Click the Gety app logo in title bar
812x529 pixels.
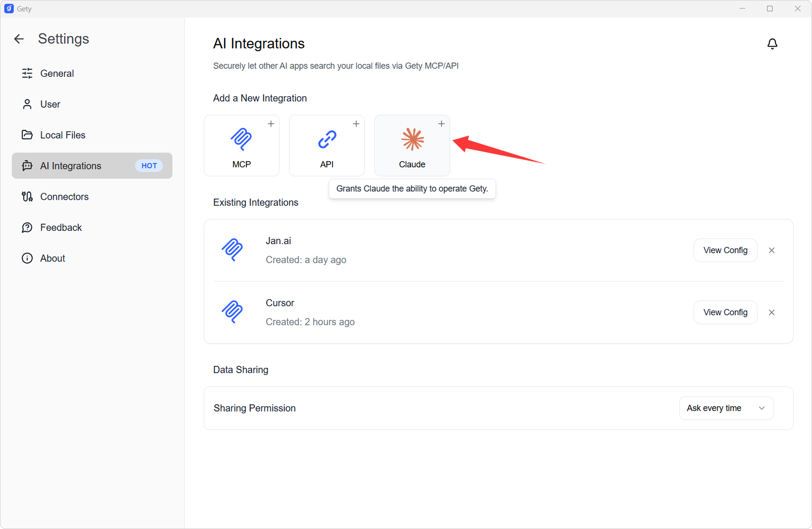coord(9,9)
